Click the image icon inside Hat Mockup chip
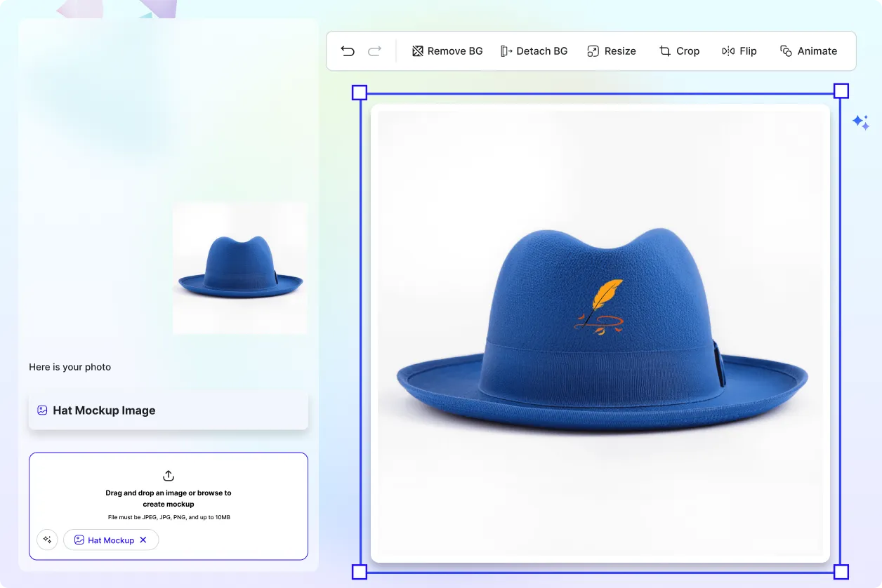 point(79,540)
